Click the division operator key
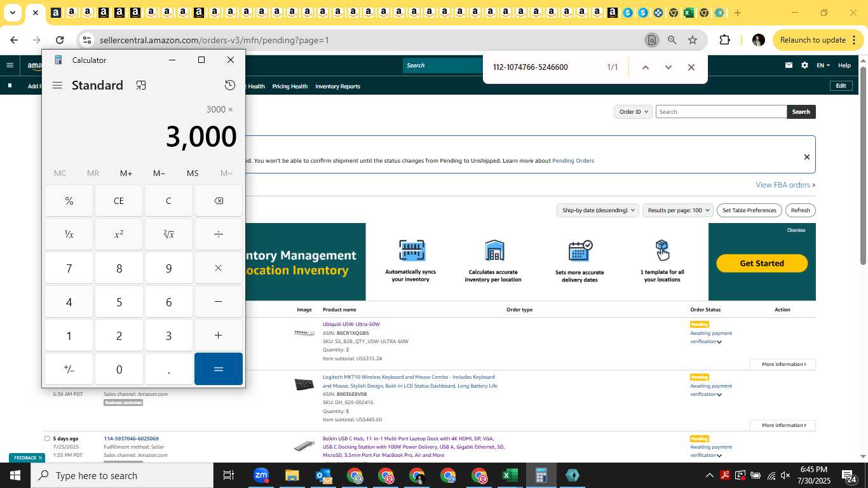 (219, 234)
